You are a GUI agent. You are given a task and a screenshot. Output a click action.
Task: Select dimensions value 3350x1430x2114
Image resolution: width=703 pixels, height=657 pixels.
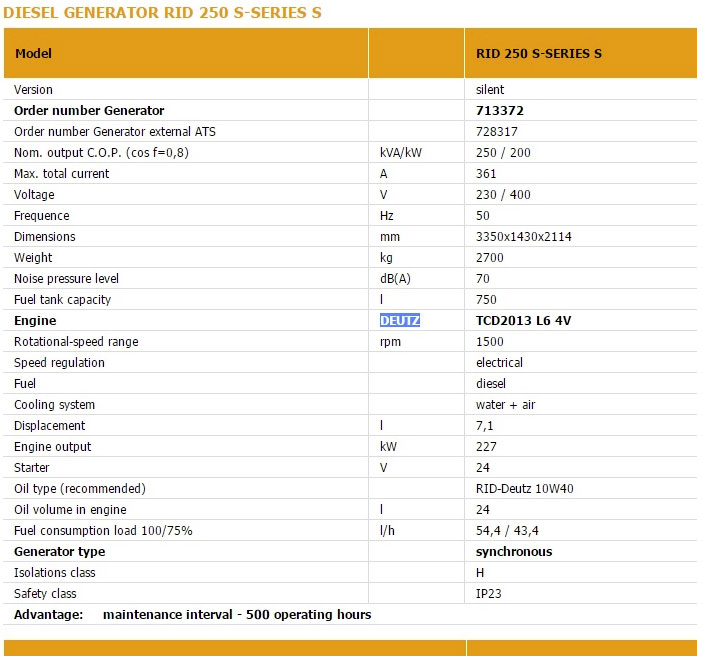click(524, 237)
